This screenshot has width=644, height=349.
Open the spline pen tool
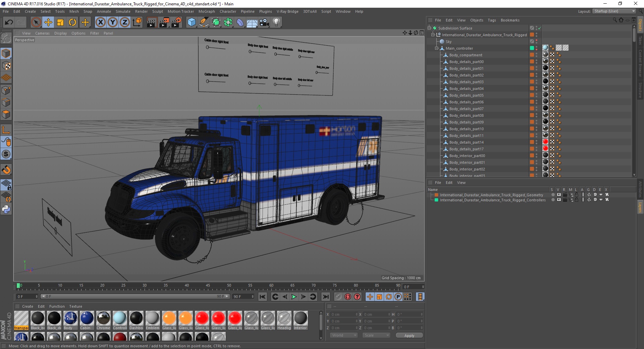tap(204, 22)
